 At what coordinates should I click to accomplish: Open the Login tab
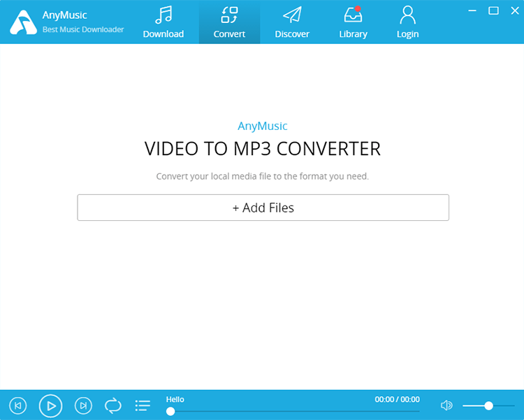pos(408,22)
